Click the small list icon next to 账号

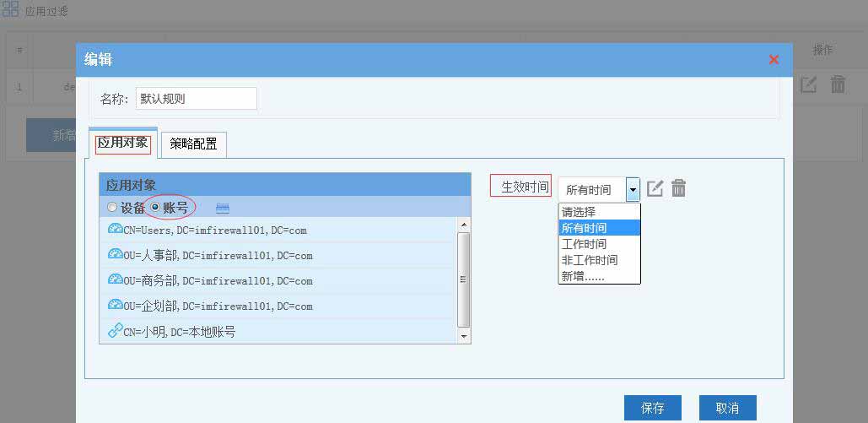coord(223,208)
